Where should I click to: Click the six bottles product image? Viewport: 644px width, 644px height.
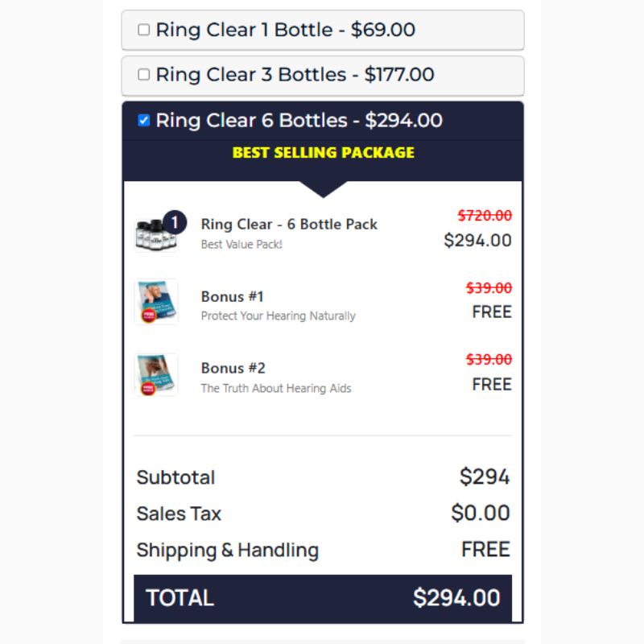(x=156, y=234)
